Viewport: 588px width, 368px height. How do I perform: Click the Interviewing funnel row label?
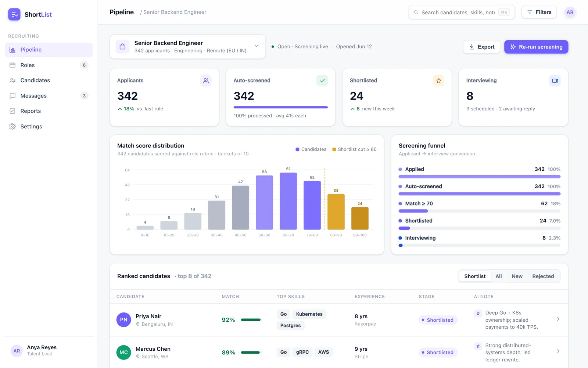point(420,238)
